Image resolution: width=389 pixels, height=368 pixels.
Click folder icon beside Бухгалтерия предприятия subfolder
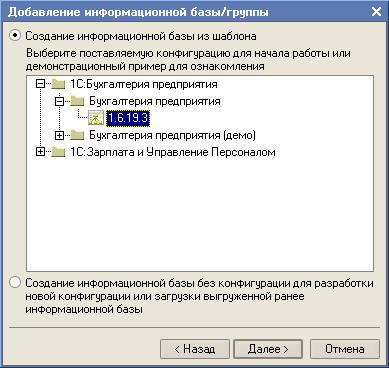point(77,101)
